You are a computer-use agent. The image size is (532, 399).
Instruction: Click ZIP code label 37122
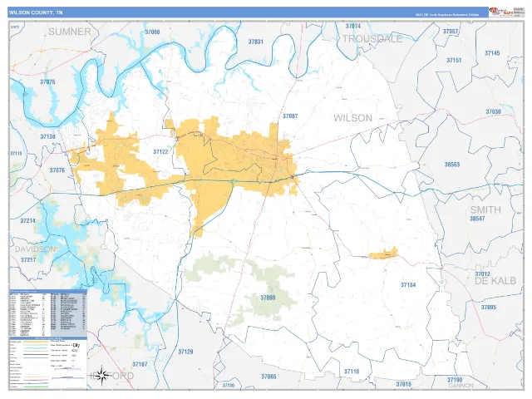click(x=160, y=152)
